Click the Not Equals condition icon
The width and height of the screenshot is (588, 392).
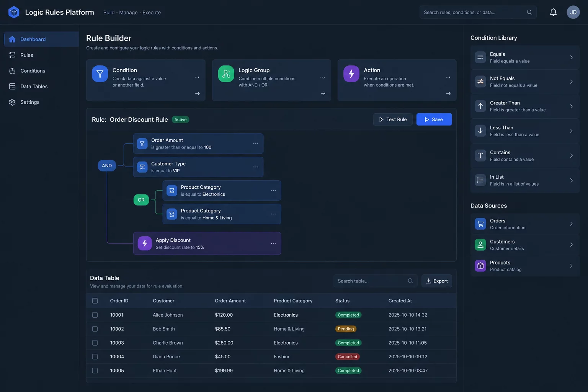click(x=480, y=82)
